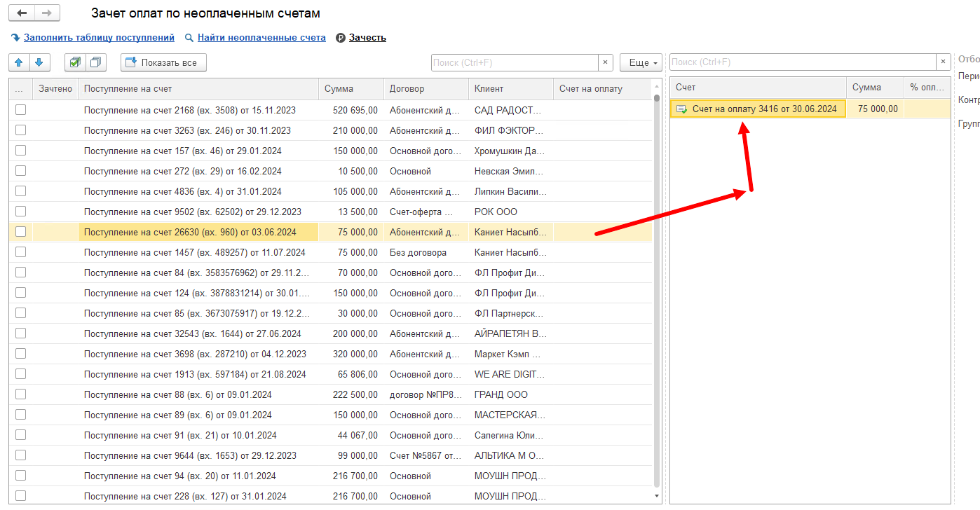This screenshot has height=510, width=980.
Task: Select row Поступление на счет 91 (вх. 21)
Action: [x=331, y=435]
